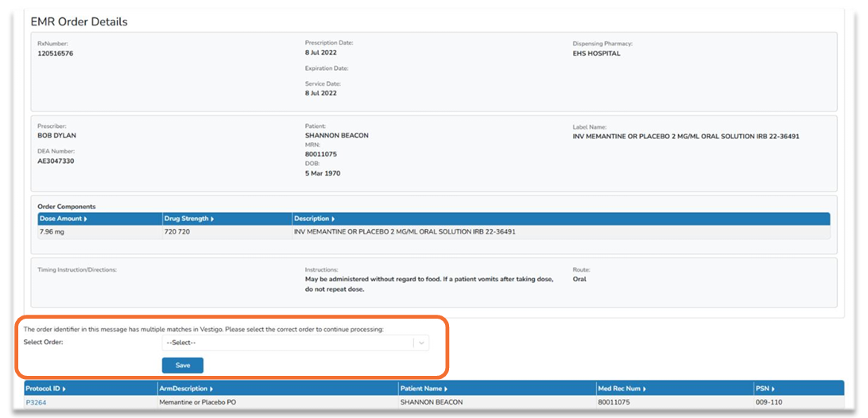Image resolution: width=868 pixels, height=418 pixels.
Task: Sort table by ArmDescription header
Action: coord(186,389)
